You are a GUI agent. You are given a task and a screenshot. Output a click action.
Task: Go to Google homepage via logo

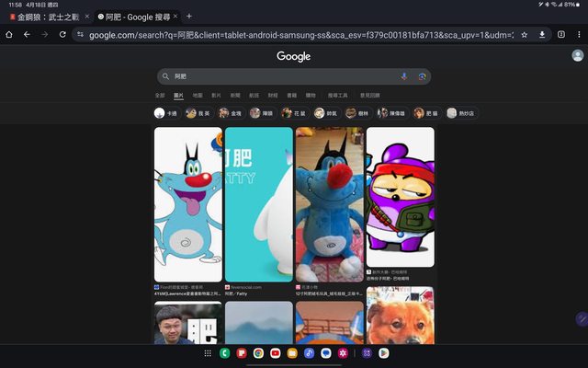tap(294, 56)
